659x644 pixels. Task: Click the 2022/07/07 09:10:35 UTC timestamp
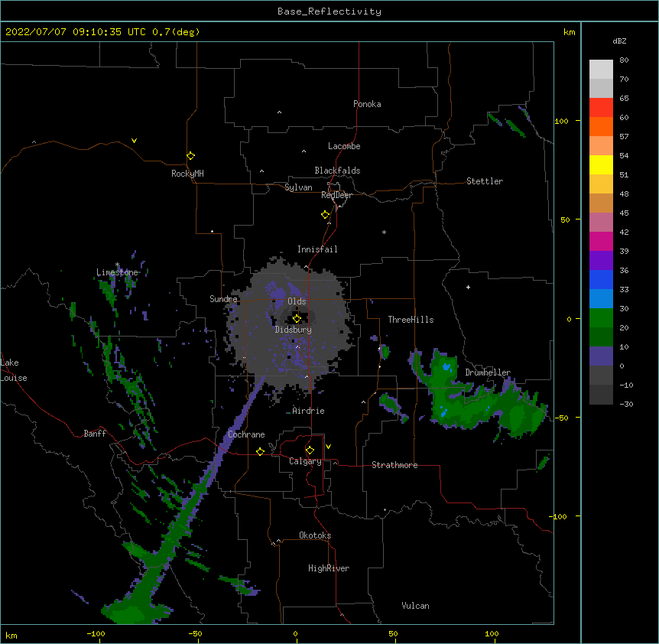[x=76, y=32]
